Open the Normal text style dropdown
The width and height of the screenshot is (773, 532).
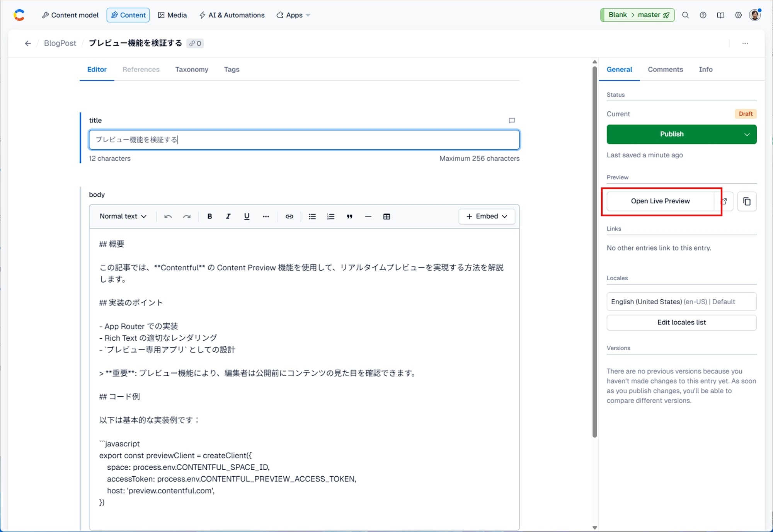click(x=123, y=217)
